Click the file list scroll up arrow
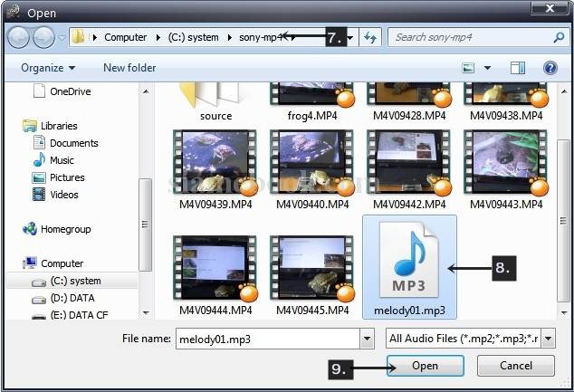 coord(564,91)
